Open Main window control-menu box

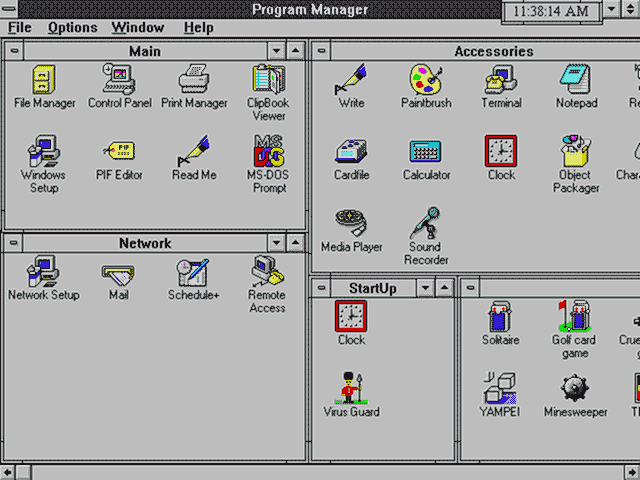point(14,51)
